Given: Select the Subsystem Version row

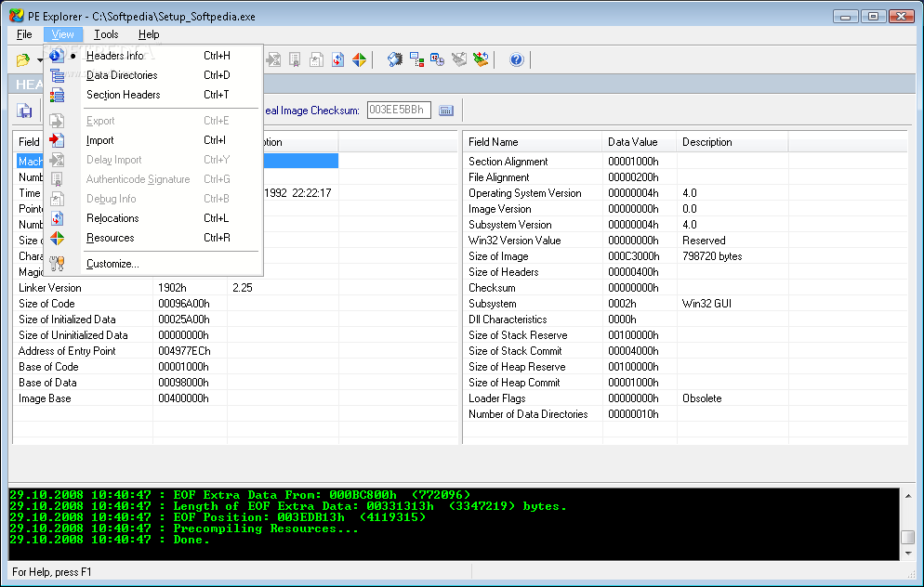Looking at the screenshot, I should (x=685, y=225).
